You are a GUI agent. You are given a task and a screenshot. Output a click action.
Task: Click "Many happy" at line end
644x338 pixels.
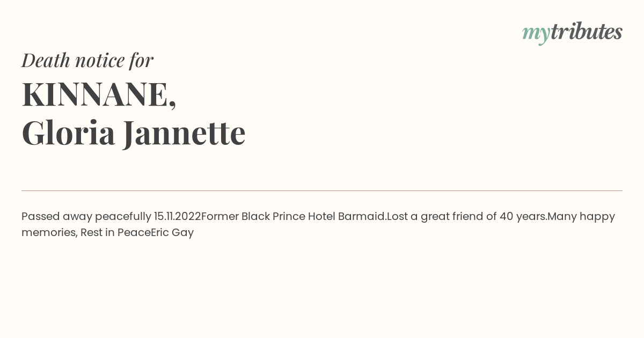[x=581, y=217]
